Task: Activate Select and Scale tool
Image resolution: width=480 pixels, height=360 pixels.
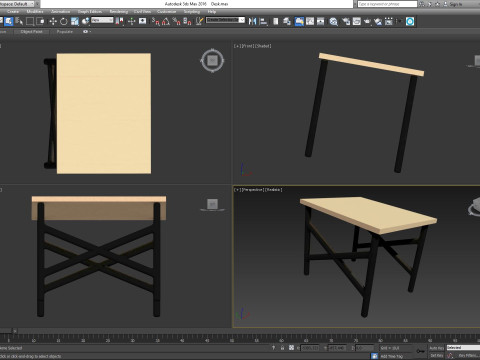Action: [x=75, y=21]
